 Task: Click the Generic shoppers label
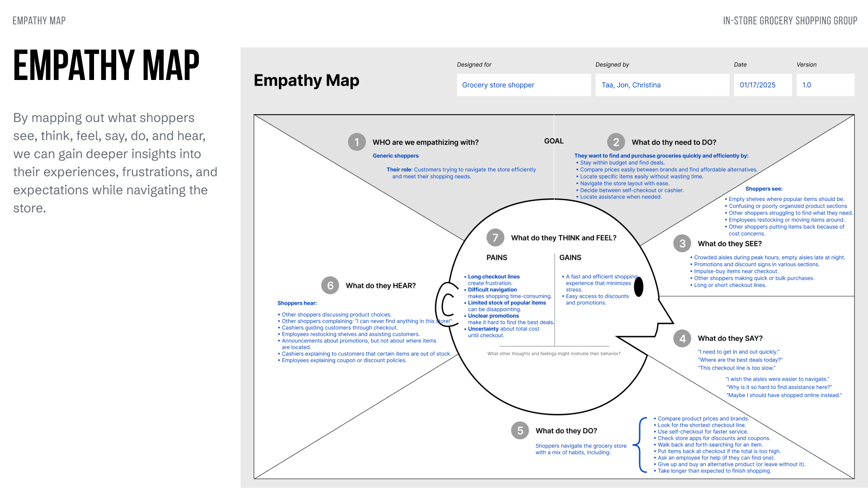tap(396, 156)
